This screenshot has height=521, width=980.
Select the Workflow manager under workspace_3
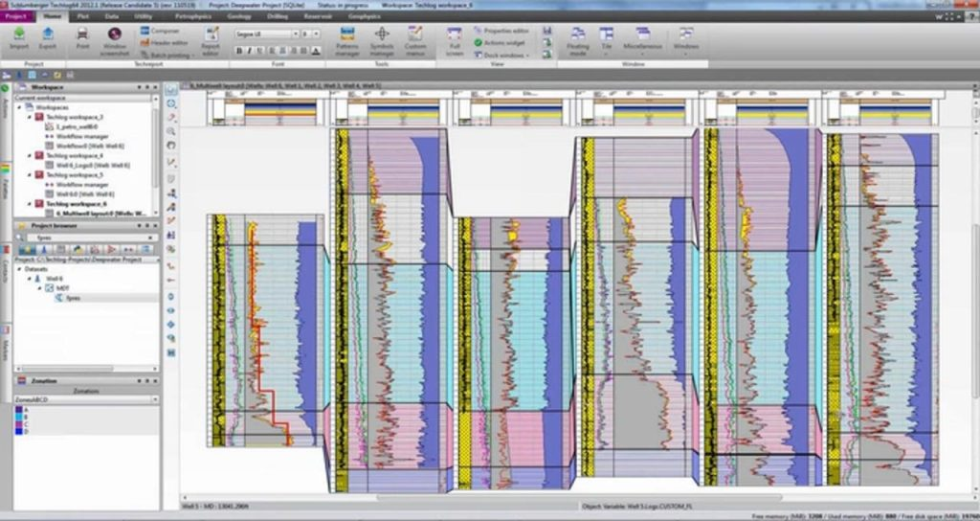click(x=82, y=136)
